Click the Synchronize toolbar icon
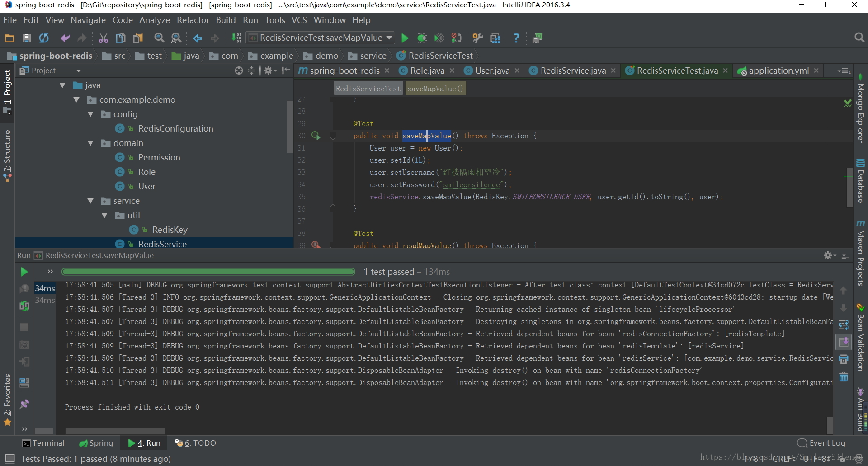Viewport: 868px width, 466px height. click(44, 38)
